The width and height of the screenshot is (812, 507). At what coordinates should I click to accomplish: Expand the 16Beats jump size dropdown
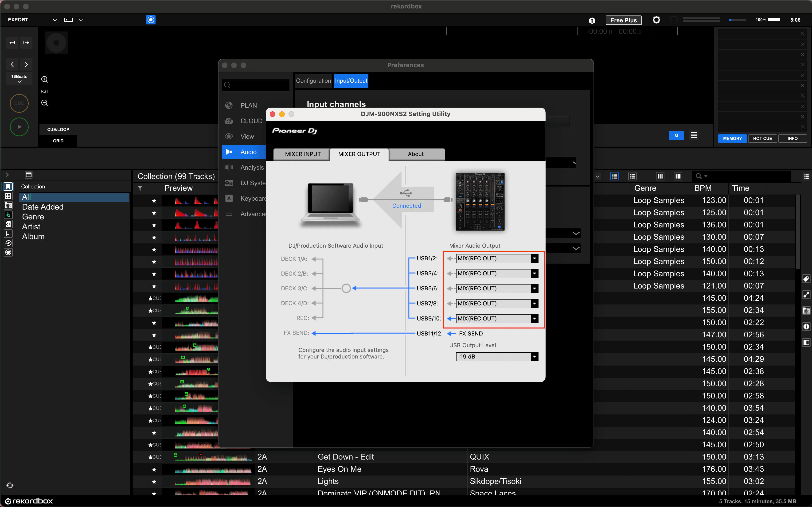[x=20, y=78]
